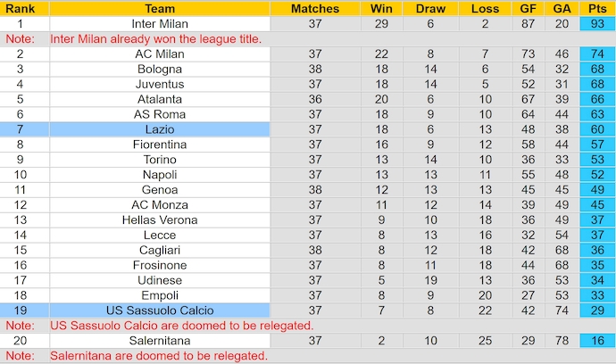Click the GA column header
The image size is (616, 364).
(x=562, y=8)
